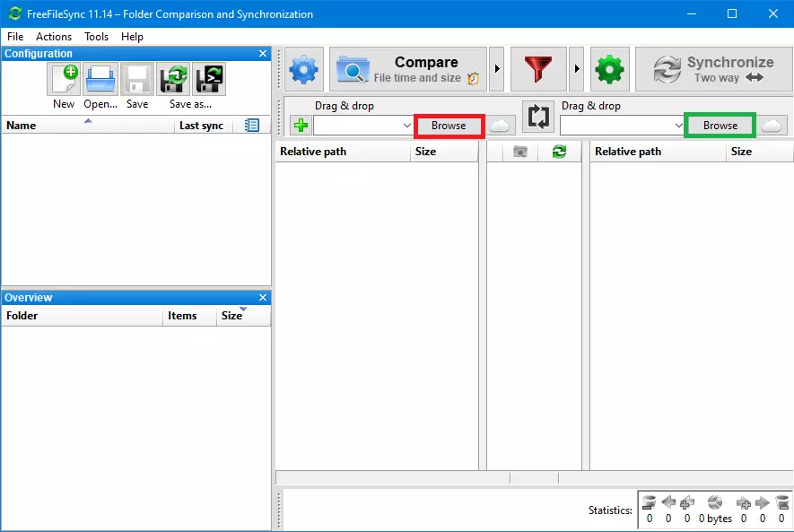Screen dimensions: 794x532
Task: Click the Save configuration icon
Action: [137, 79]
